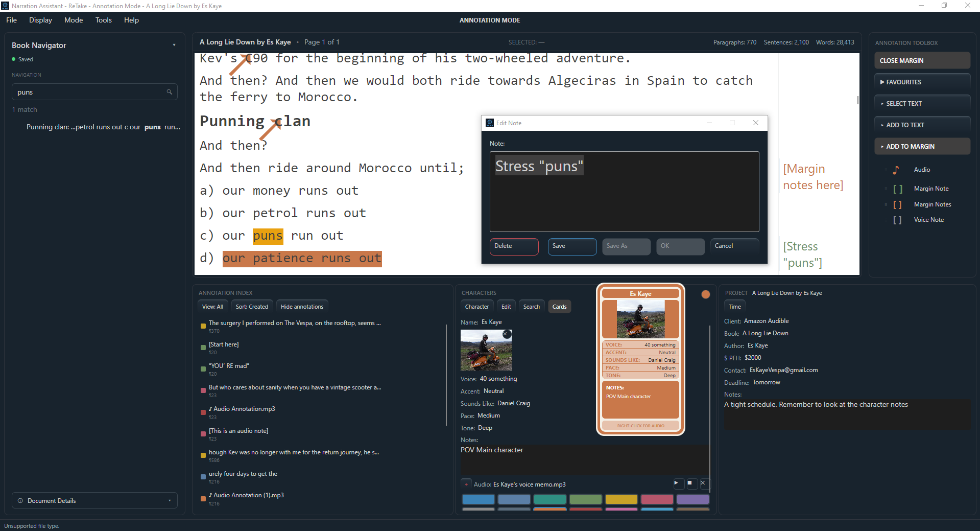Select the green Margin Note bracket tool
This screenshot has height=531, width=980.
(897, 189)
